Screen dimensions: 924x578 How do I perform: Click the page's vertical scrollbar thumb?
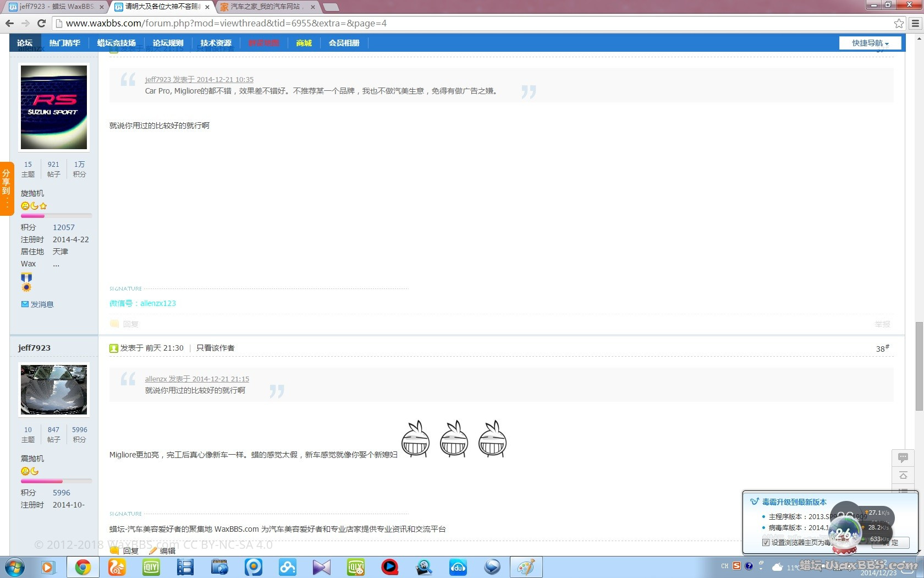click(919, 366)
